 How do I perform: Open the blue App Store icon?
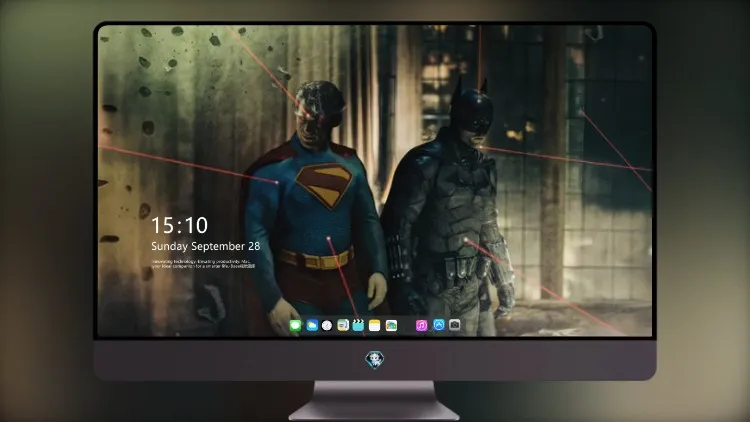tap(439, 325)
